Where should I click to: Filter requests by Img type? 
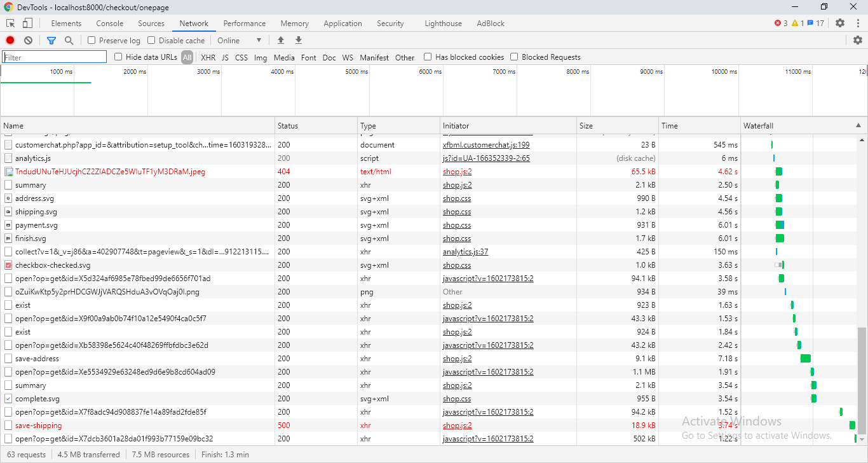coord(261,57)
